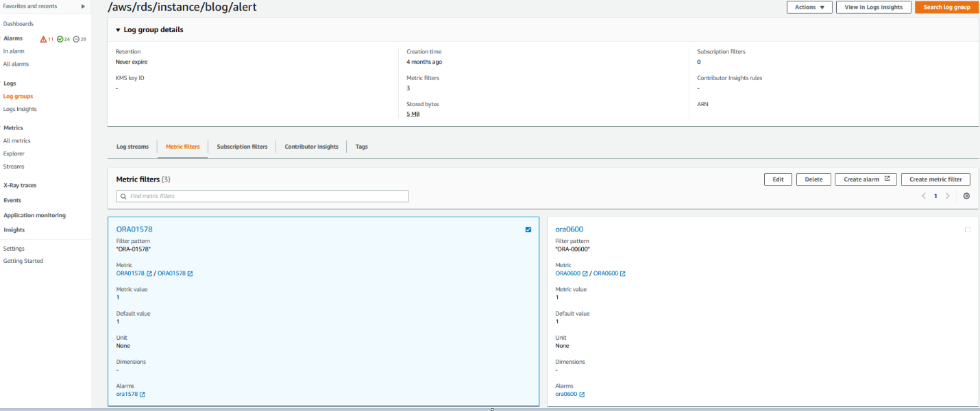Click the ora1578 alarm link
Viewport: 980px width, 411px height.
(x=127, y=395)
